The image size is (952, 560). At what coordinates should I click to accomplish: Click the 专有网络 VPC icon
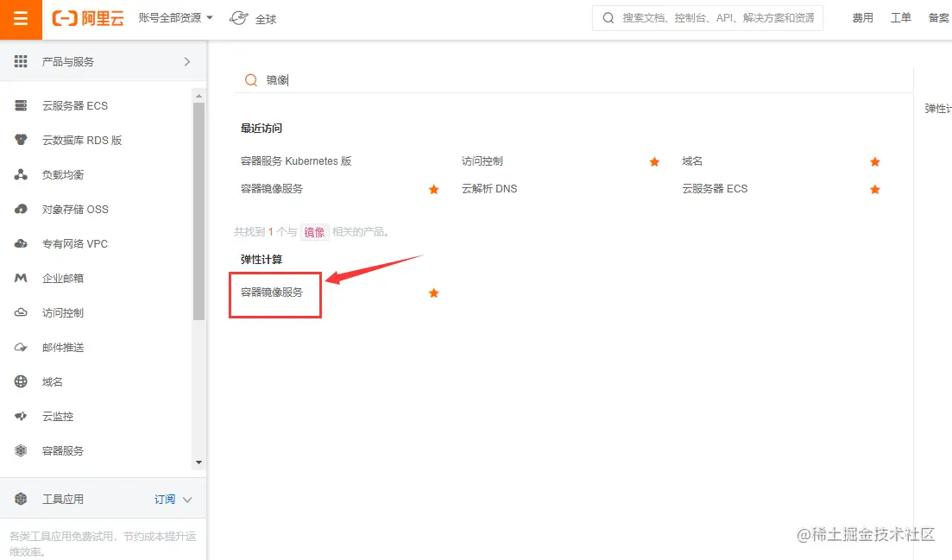pos(21,244)
